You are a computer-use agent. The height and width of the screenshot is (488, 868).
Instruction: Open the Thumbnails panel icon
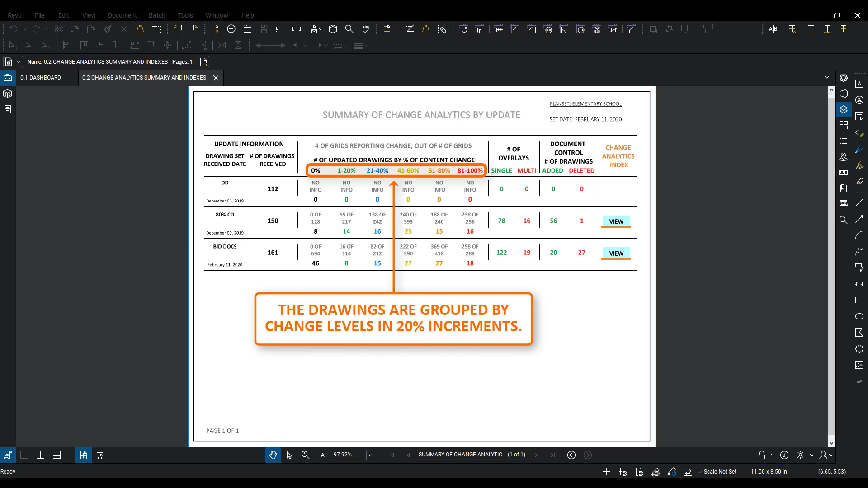(x=844, y=125)
